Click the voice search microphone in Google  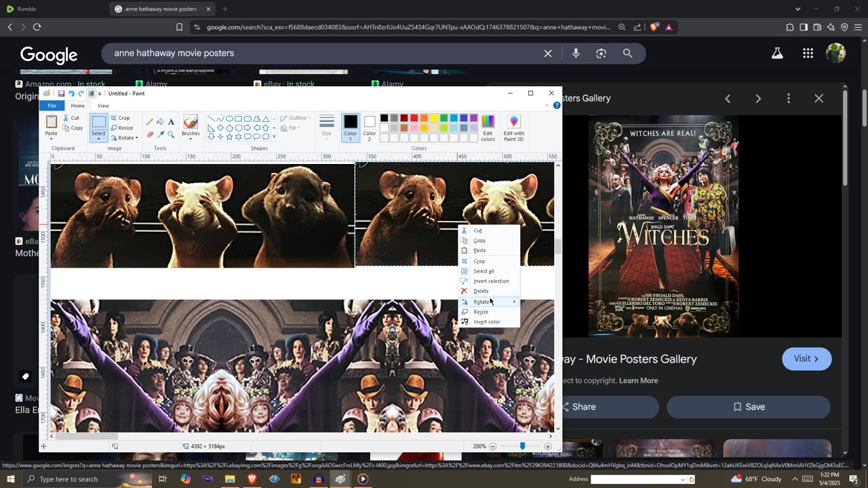coord(576,53)
